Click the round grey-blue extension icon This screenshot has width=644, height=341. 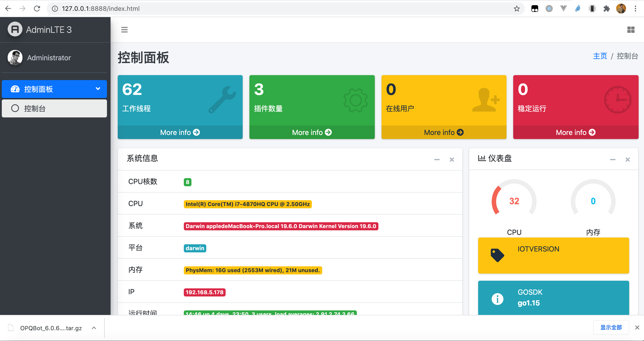coord(549,9)
